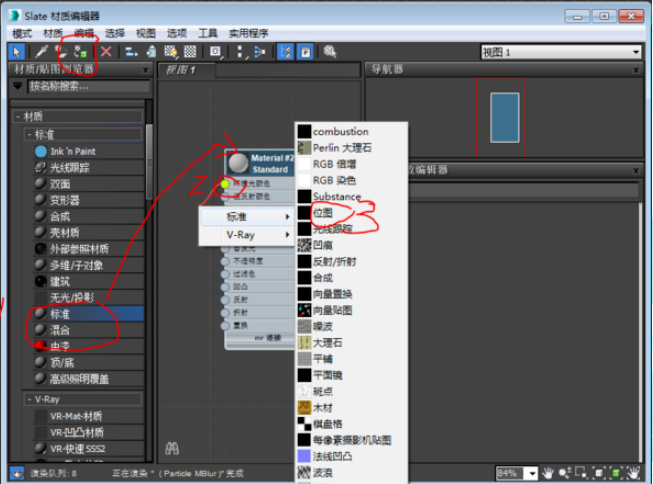Collapse the 材质 group in browser

[18, 117]
